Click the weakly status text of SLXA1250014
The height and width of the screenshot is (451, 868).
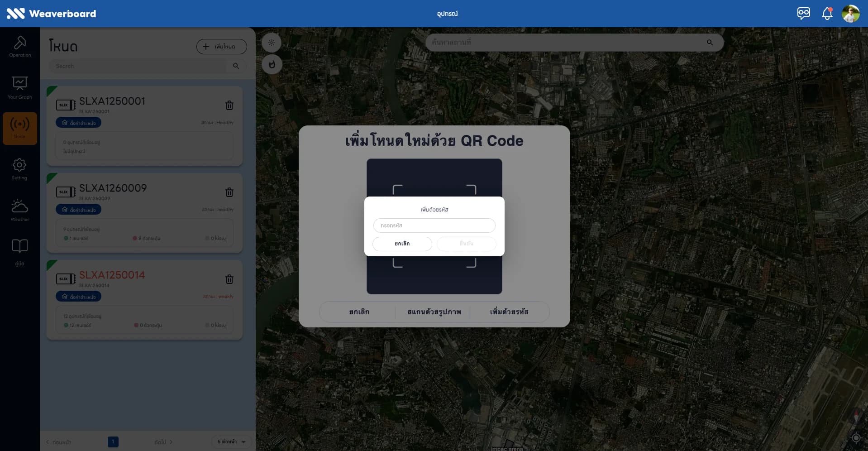point(218,297)
